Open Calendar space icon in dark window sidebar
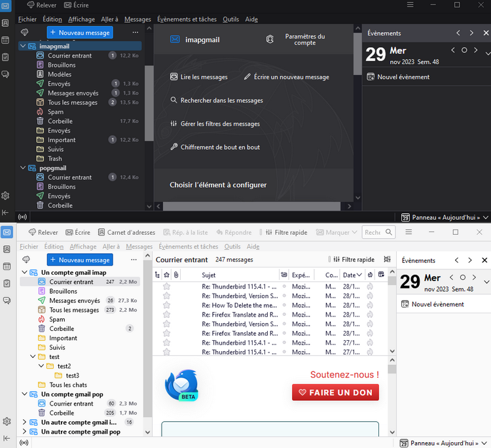 point(5,40)
